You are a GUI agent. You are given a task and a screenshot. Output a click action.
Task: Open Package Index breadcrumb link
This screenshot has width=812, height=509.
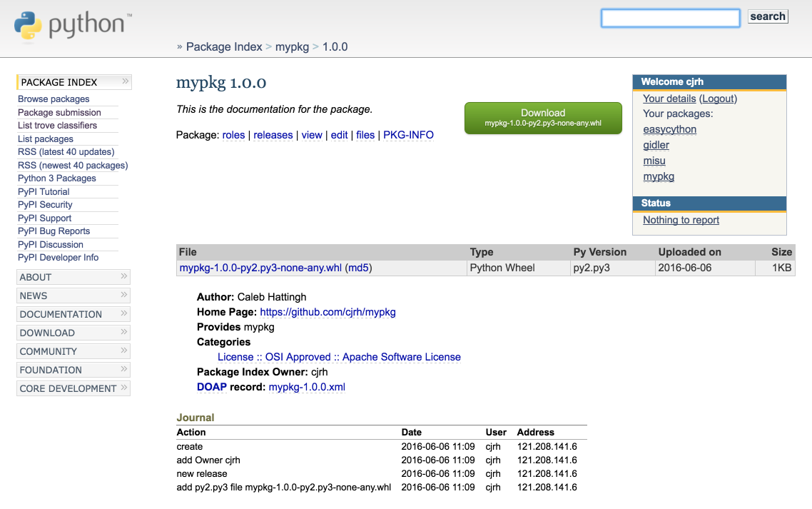(224, 46)
